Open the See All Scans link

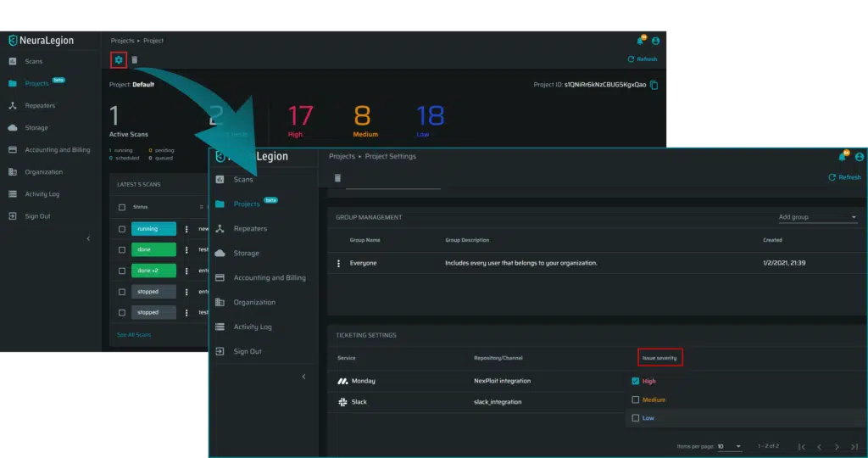click(134, 334)
